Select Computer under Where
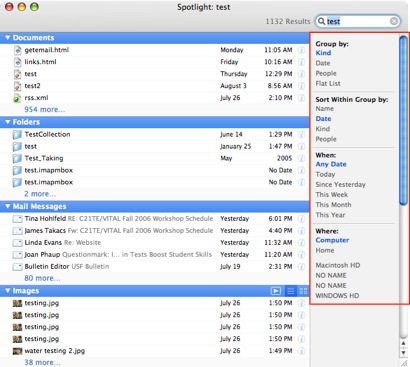The height and width of the screenshot is (367, 410). point(332,240)
